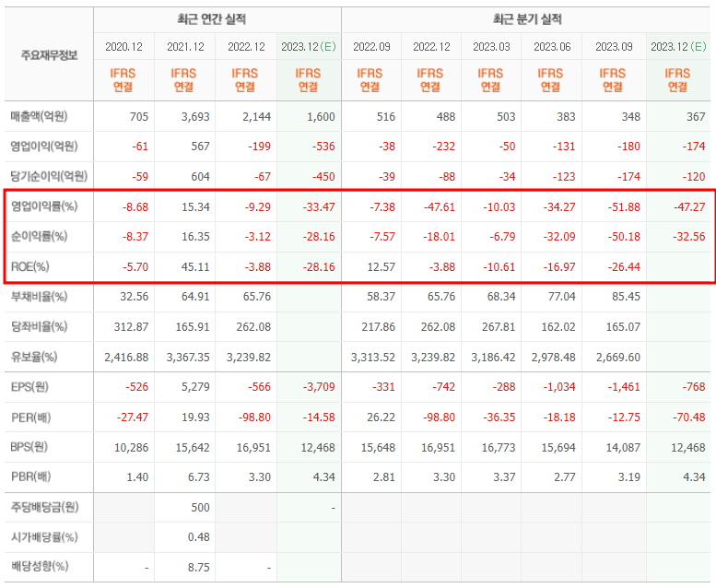Select the 당좌비율(%) row label
The image size is (716, 588).
pyautogui.click(x=40, y=326)
